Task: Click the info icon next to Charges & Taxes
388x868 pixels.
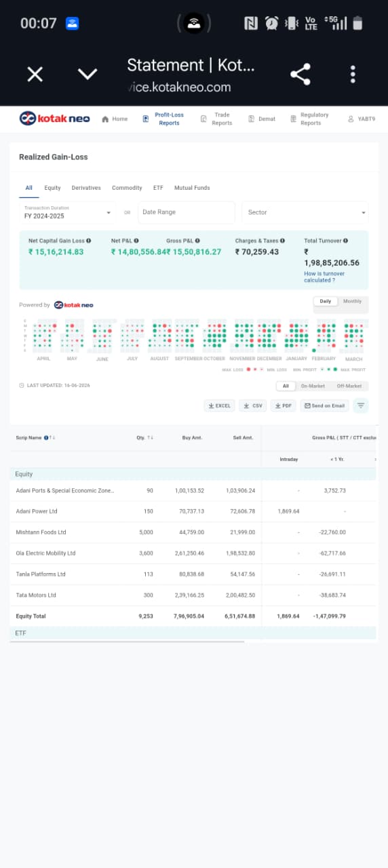Action: pos(282,241)
